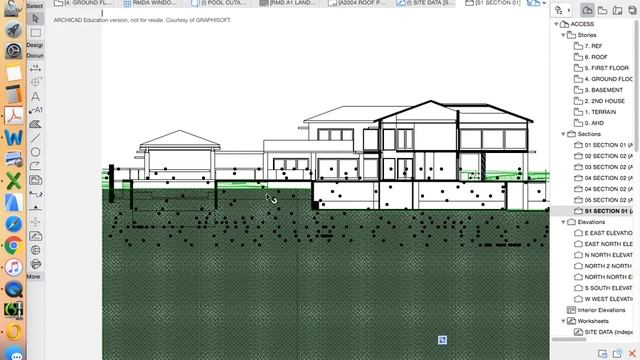
Task: Choose the Label tool (A1 icon)
Action: pyautogui.click(x=36, y=110)
